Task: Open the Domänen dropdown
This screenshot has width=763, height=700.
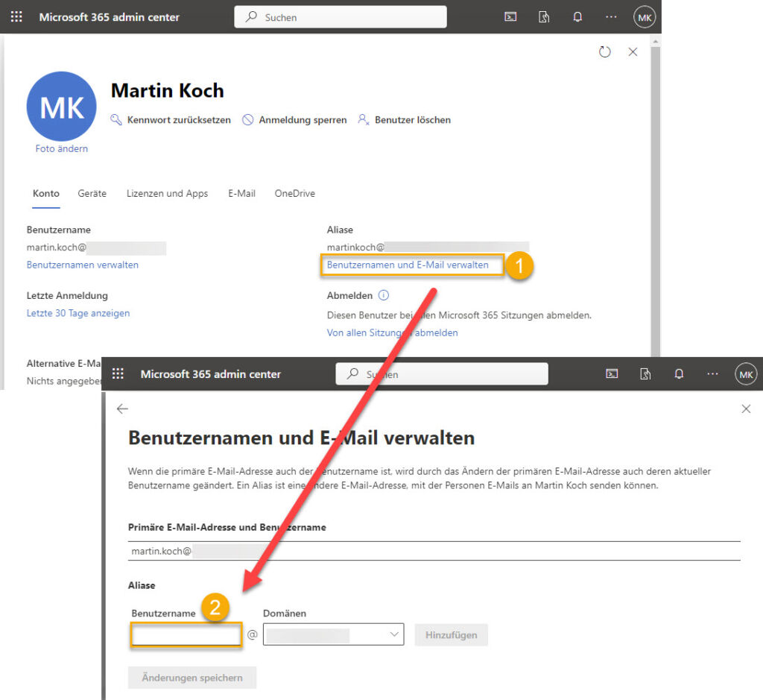Action: click(x=333, y=634)
